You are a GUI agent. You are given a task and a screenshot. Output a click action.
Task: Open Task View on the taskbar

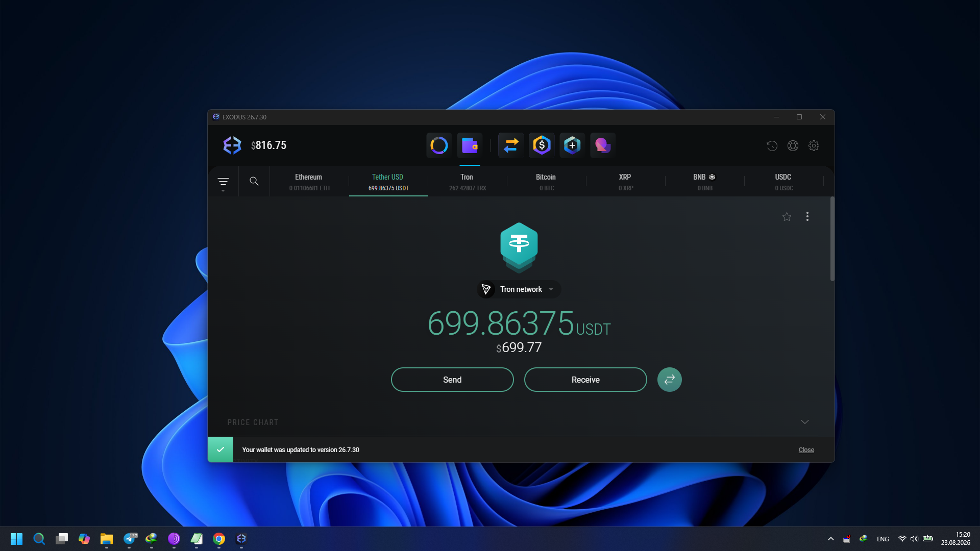pyautogui.click(x=62, y=539)
